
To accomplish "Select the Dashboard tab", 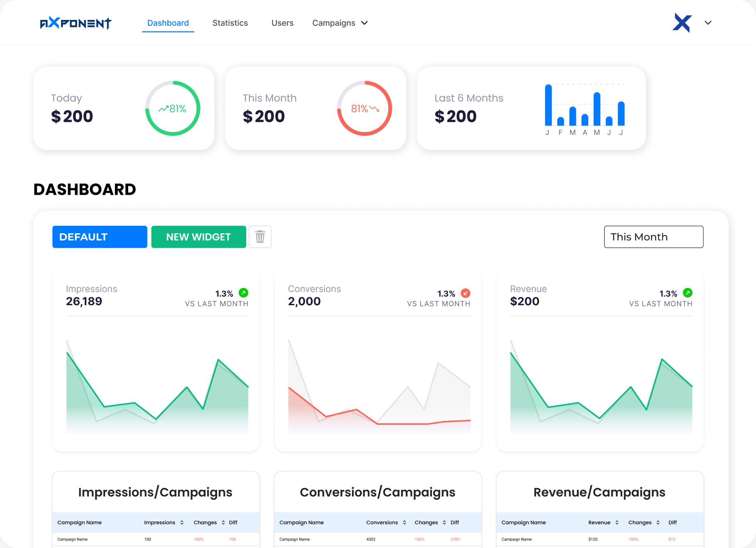I will point(168,23).
